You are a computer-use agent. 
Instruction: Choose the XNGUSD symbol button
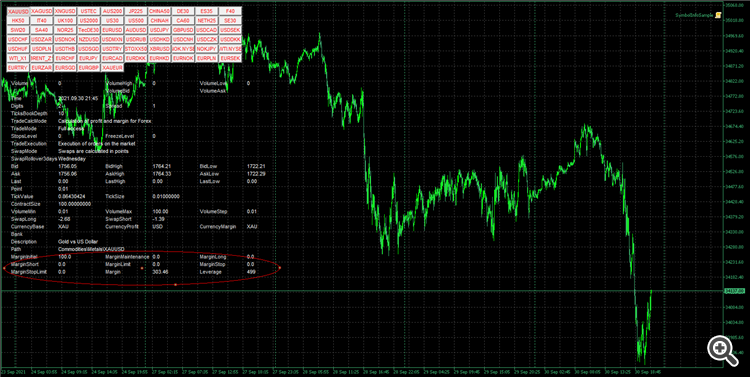[x=65, y=11]
